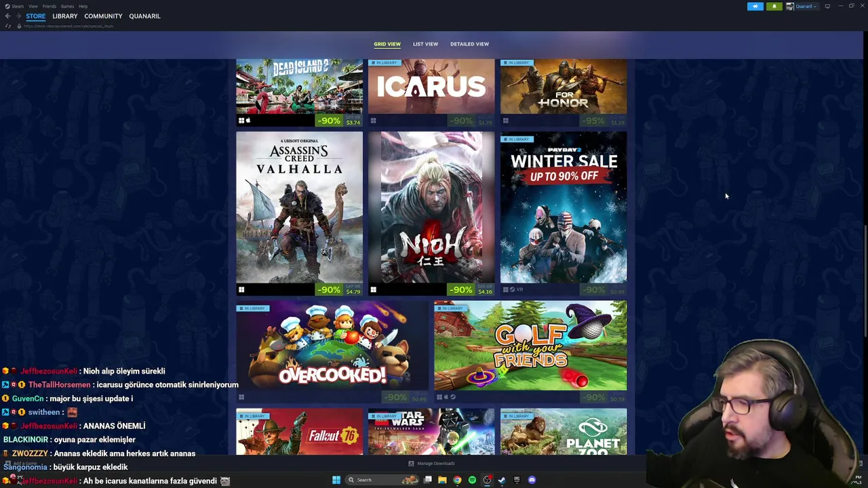Click Manage Downloads at bottom bar
Image resolution: width=868 pixels, height=488 pixels.
[x=431, y=464]
